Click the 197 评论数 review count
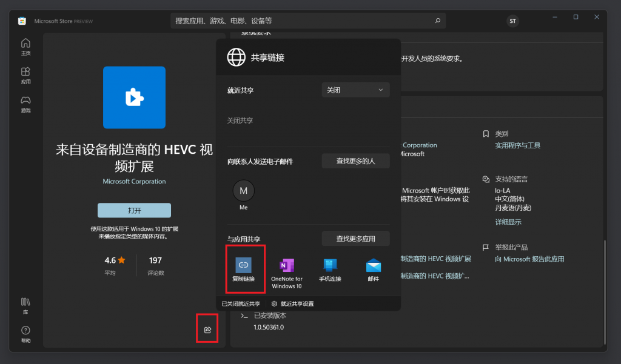 coord(155,265)
